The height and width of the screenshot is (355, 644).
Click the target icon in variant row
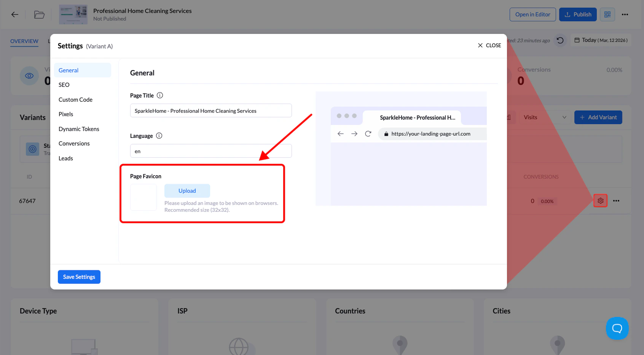point(33,149)
